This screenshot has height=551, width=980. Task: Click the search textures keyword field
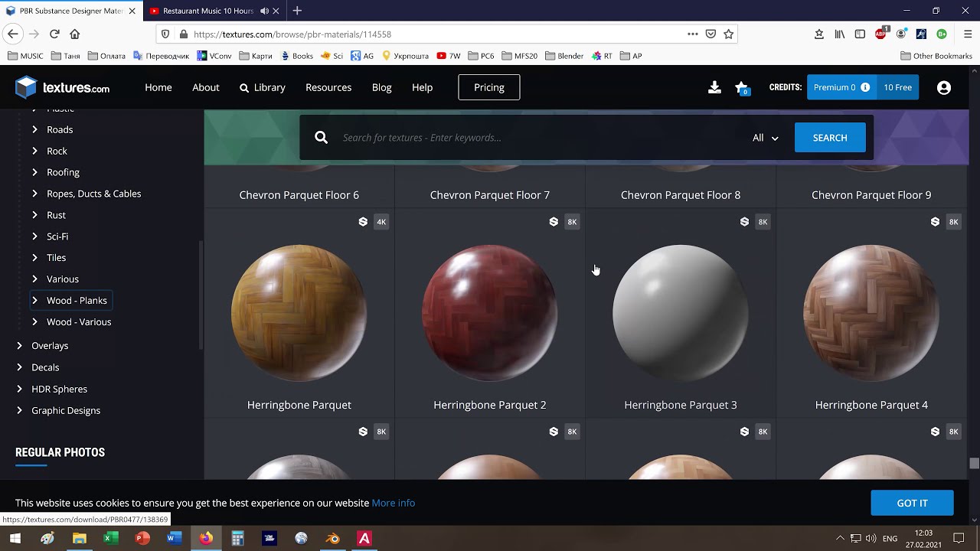(536, 138)
